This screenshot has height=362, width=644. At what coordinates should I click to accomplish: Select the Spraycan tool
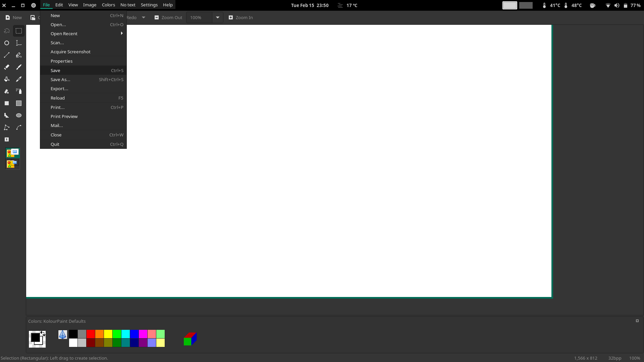[x=19, y=91]
